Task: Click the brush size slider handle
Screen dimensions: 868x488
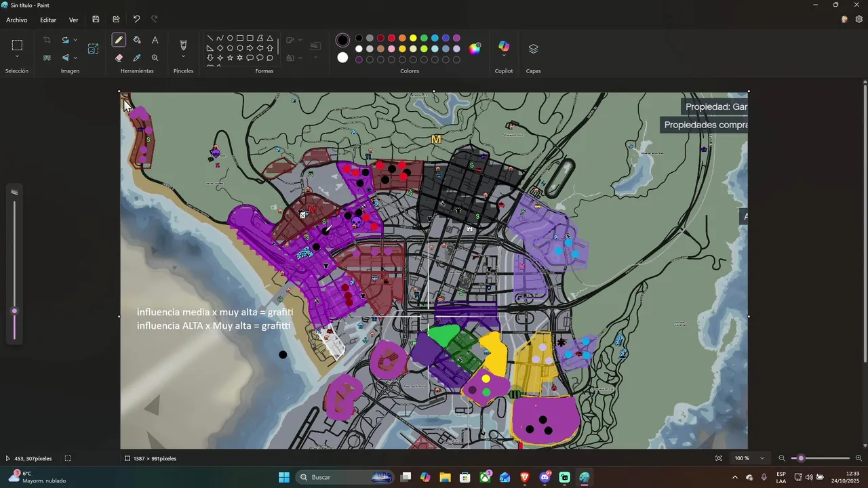Action: pos(14,312)
